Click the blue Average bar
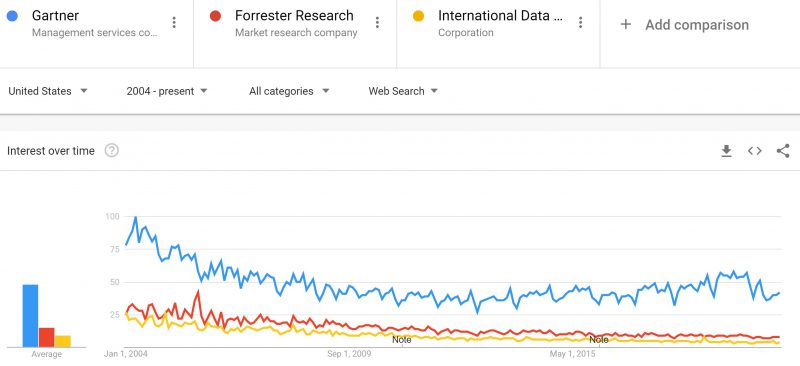The image size is (800, 366). 30,315
